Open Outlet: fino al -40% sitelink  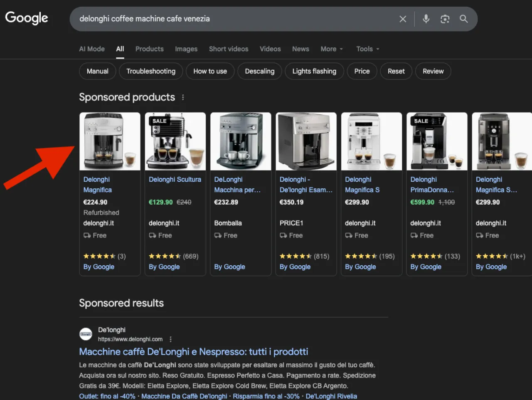point(107,396)
